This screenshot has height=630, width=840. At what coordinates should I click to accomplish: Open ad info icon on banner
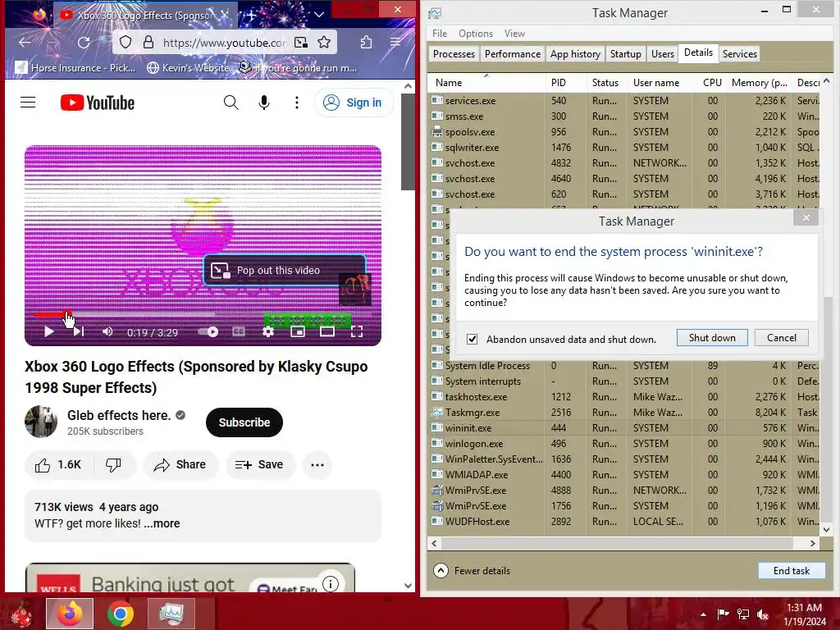point(331,583)
